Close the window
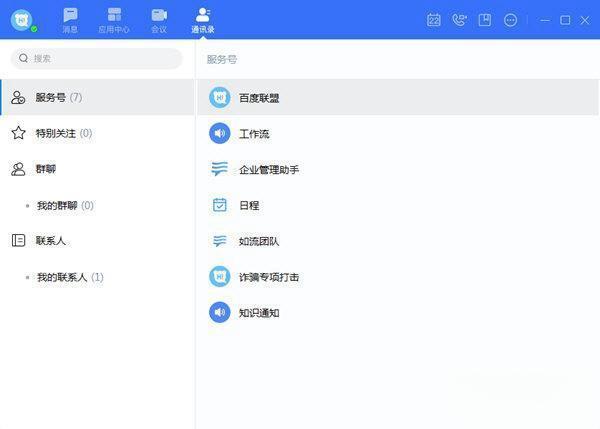This screenshot has height=429, width=600. pyautogui.click(x=585, y=20)
